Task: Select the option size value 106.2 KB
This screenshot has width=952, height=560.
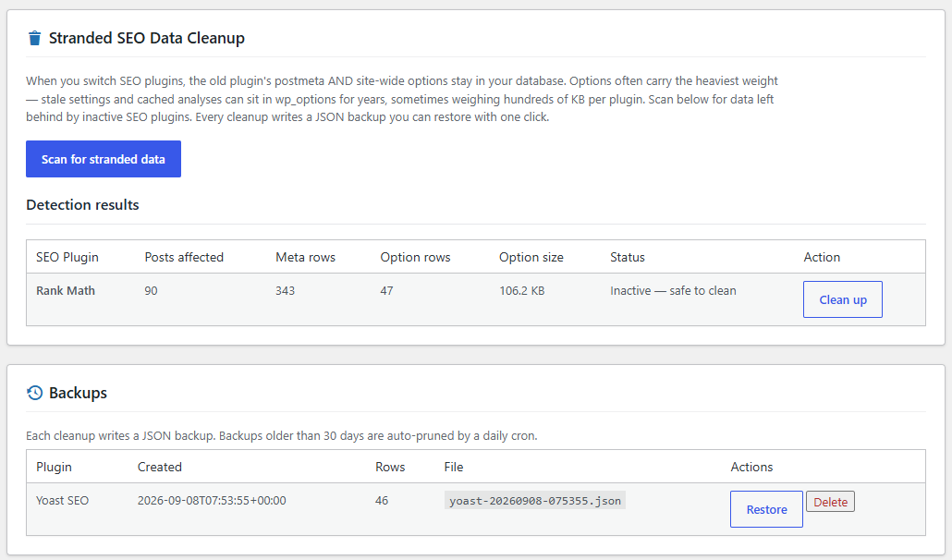Action: (522, 290)
